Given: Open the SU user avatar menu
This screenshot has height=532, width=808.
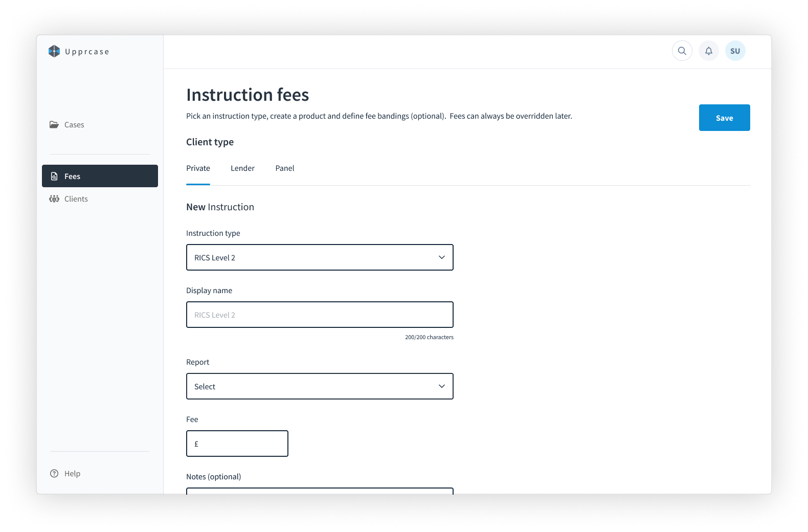Looking at the screenshot, I should pos(735,51).
